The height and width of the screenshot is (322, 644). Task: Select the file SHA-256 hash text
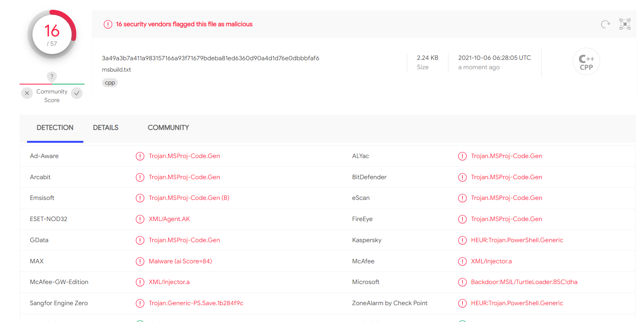(x=210, y=58)
